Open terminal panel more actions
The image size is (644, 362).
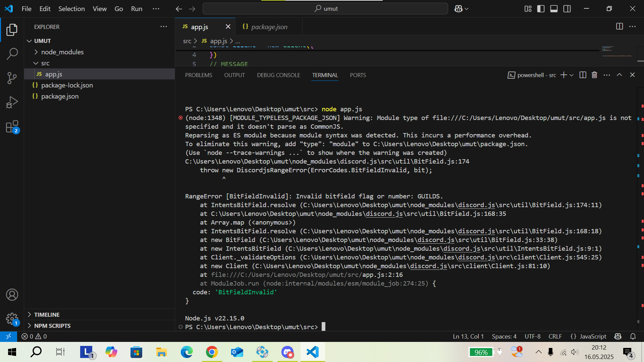[607, 75]
